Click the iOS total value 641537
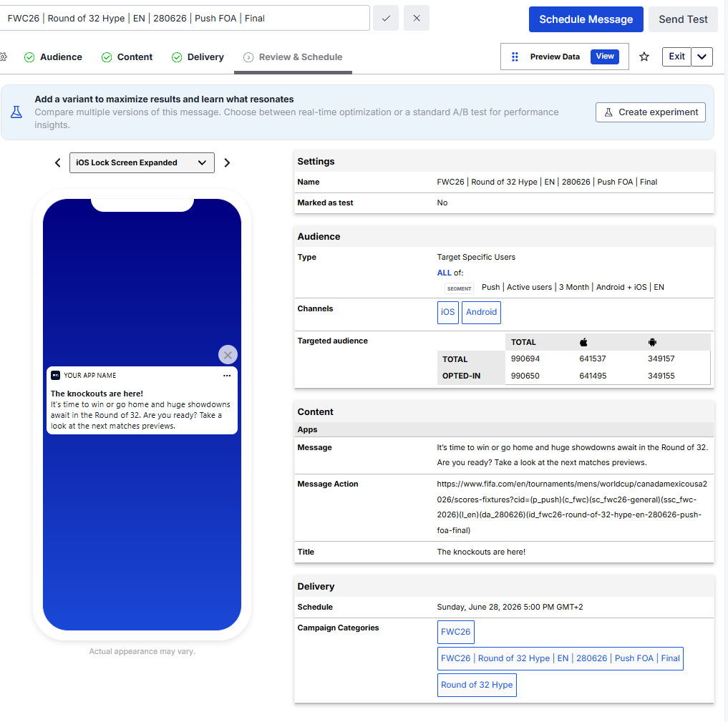728x722 pixels. (593, 358)
